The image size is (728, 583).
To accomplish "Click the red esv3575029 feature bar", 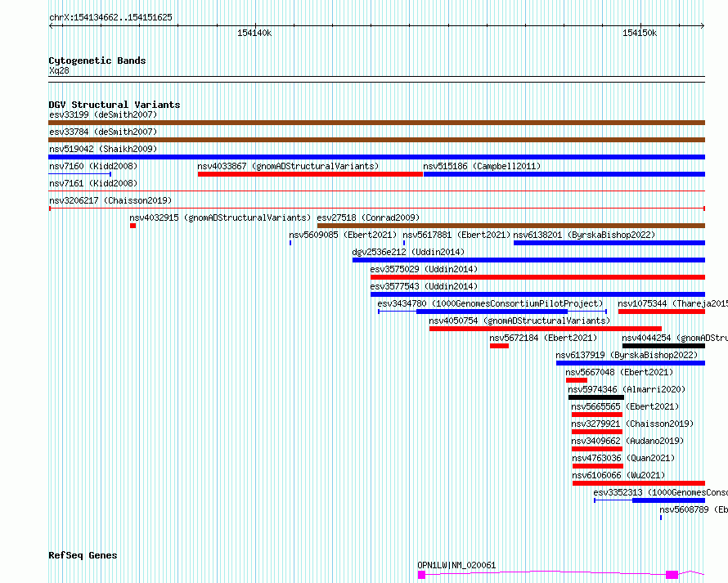I will coord(537,277).
